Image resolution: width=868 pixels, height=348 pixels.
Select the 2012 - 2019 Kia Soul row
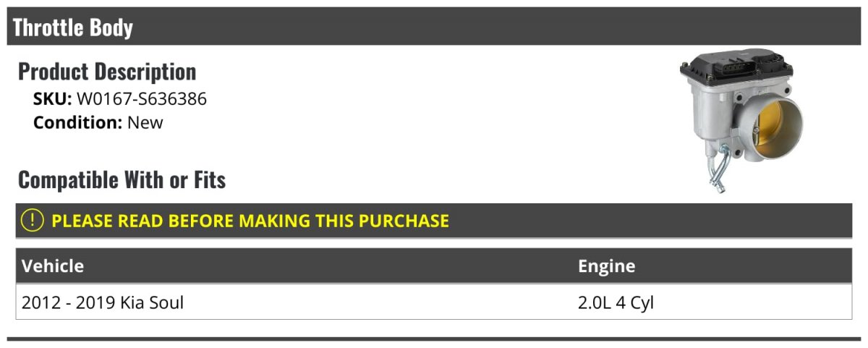point(434,302)
